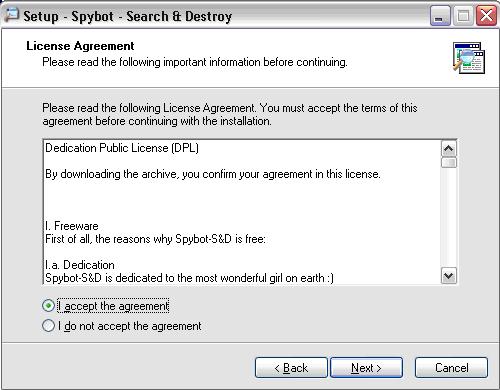Click the license text scrollbar thumb
The width and height of the screenshot is (500, 390).
(449, 163)
